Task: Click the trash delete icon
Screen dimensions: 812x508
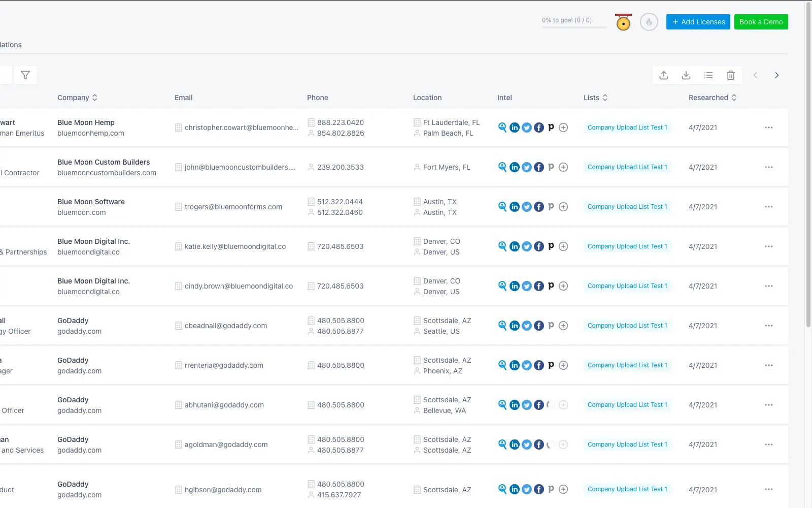Action: coord(731,75)
